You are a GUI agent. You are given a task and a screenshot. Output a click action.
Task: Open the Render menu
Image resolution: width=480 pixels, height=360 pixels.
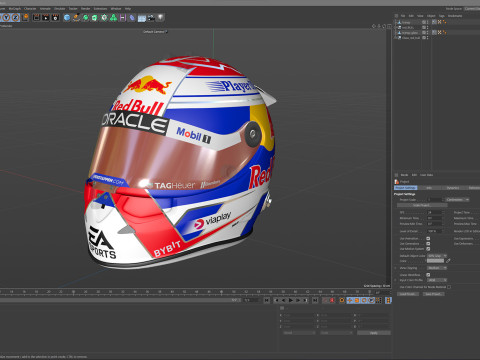click(86, 8)
